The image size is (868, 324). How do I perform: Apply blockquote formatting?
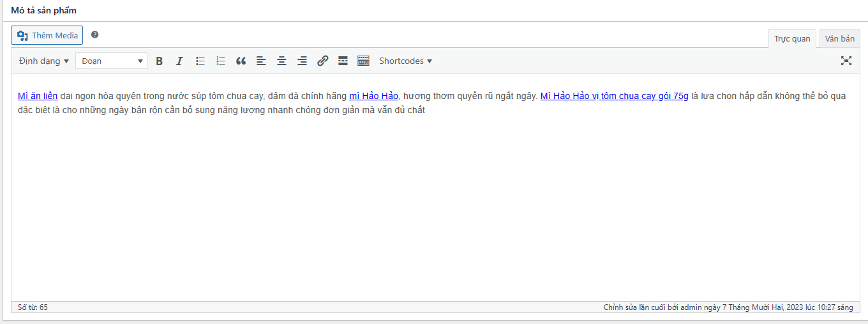(241, 61)
